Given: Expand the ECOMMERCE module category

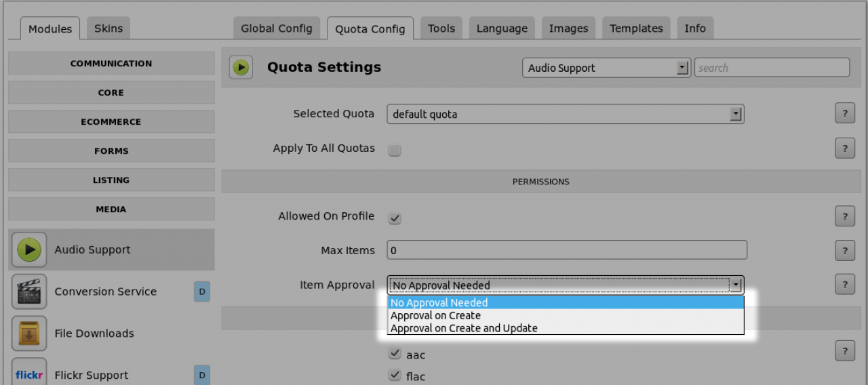Looking at the screenshot, I should pos(111,122).
